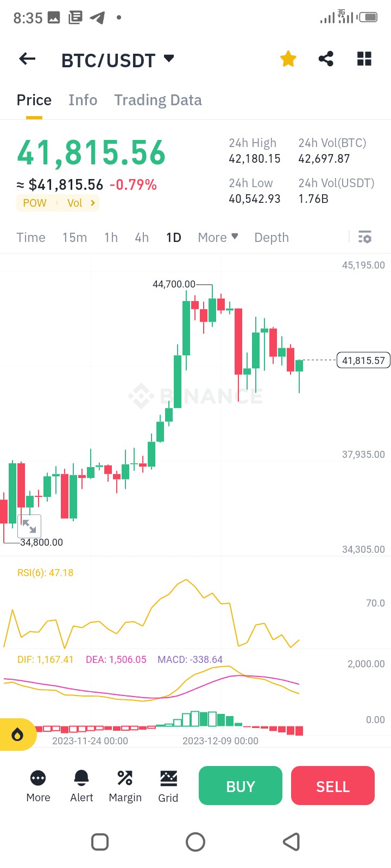Screen dimensions: 391x868
Task: Switch to the Trading Data tab
Action: (158, 100)
